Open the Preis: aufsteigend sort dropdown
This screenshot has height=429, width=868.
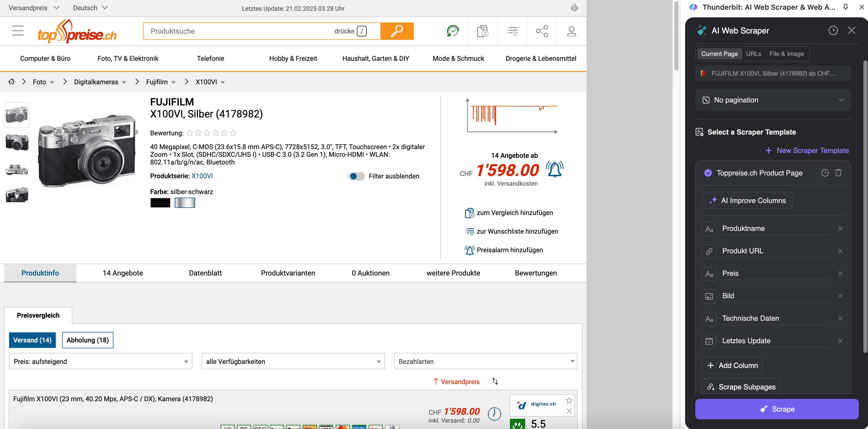100,361
